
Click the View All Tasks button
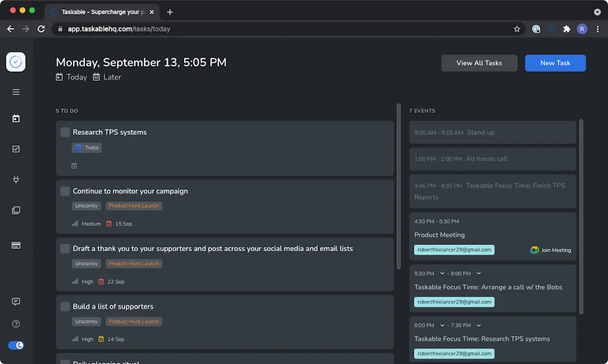click(479, 63)
